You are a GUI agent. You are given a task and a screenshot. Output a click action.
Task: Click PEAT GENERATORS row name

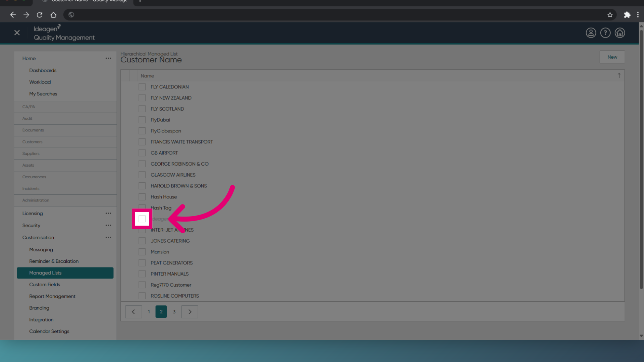(x=171, y=263)
